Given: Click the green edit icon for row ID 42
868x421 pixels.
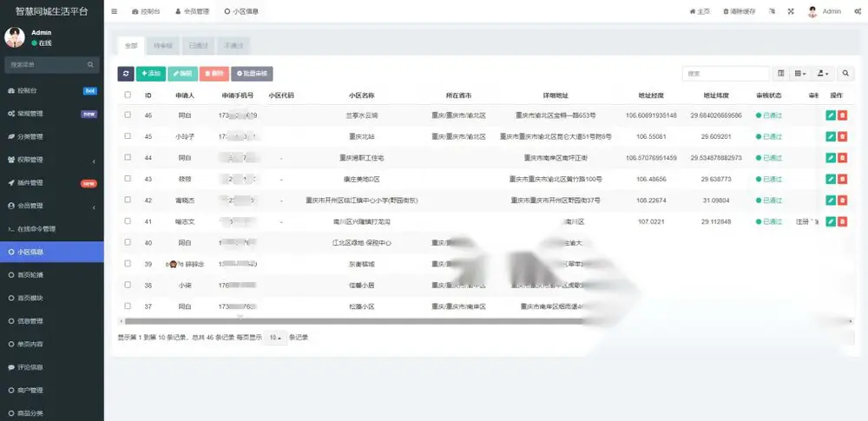Looking at the screenshot, I should coord(831,200).
